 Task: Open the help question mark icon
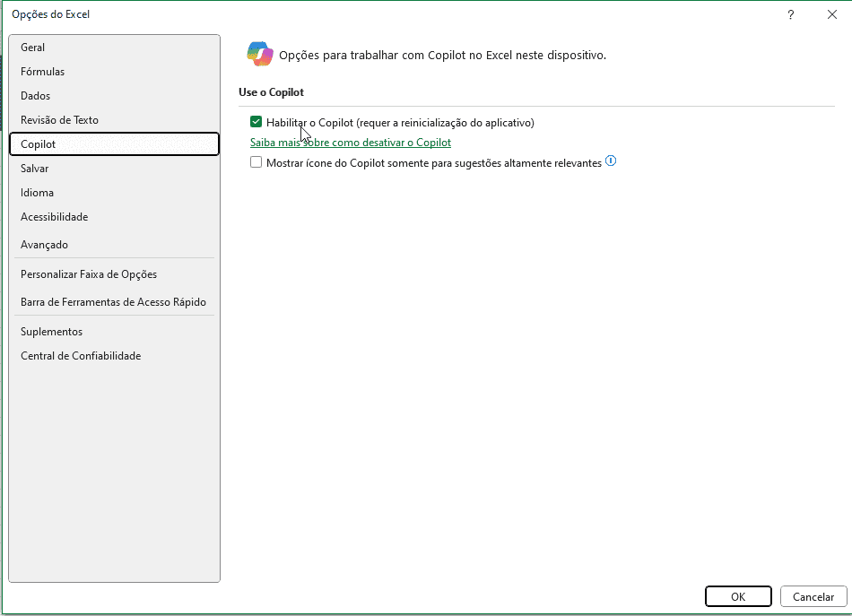point(791,14)
